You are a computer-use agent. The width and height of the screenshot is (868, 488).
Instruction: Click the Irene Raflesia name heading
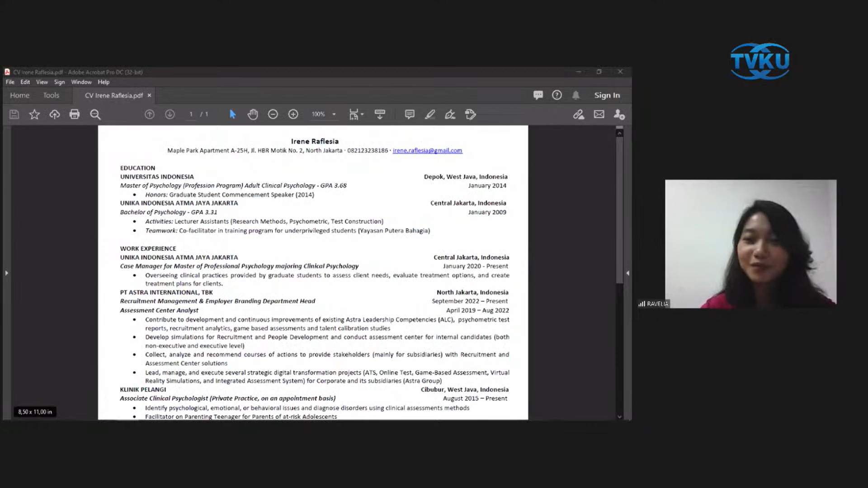tap(315, 141)
